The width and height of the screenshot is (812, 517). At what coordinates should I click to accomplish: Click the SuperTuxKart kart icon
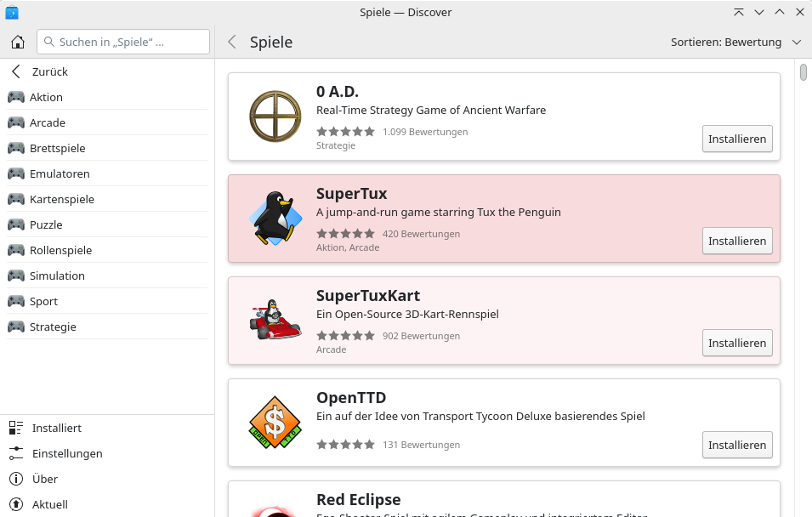pyautogui.click(x=275, y=320)
